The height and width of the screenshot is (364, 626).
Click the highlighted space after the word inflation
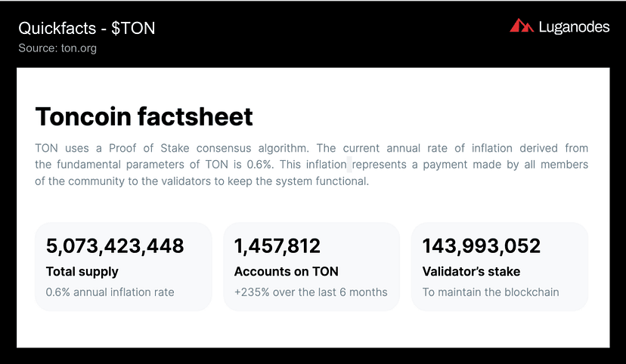349,165
